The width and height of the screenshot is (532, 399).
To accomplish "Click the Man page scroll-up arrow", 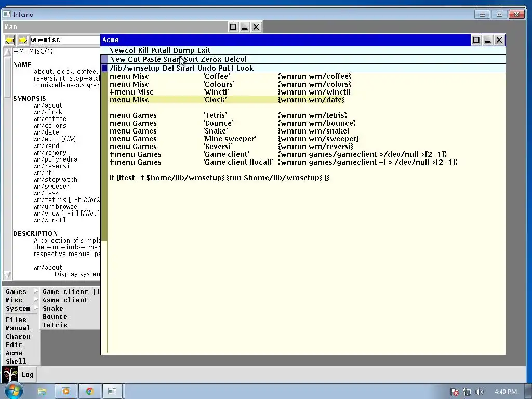I will coord(7,52).
